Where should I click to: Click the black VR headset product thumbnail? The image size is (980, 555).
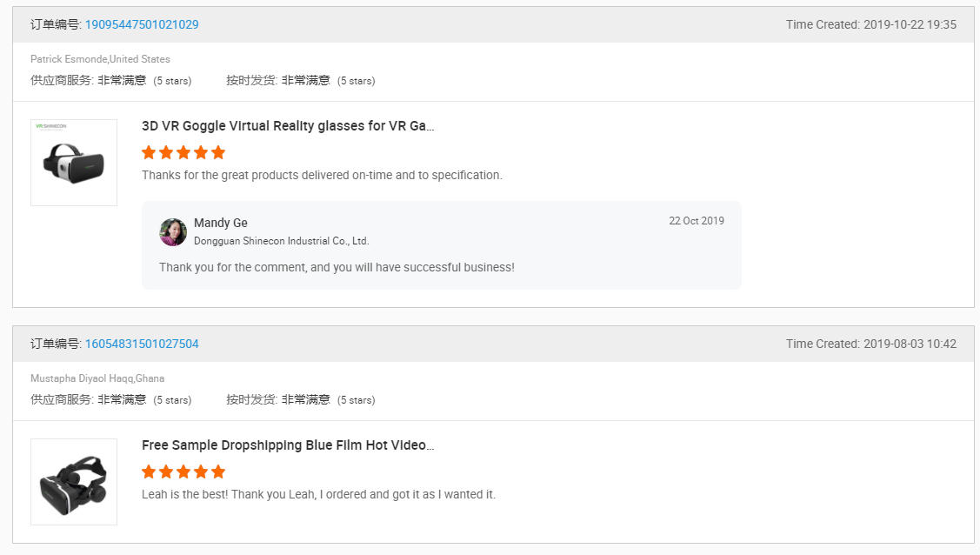74,482
